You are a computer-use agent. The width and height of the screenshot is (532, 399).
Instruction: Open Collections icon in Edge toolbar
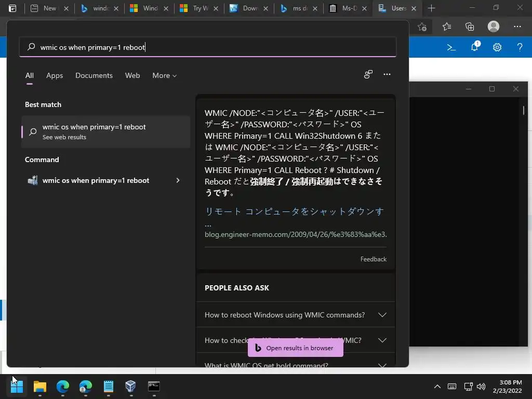[470, 26]
